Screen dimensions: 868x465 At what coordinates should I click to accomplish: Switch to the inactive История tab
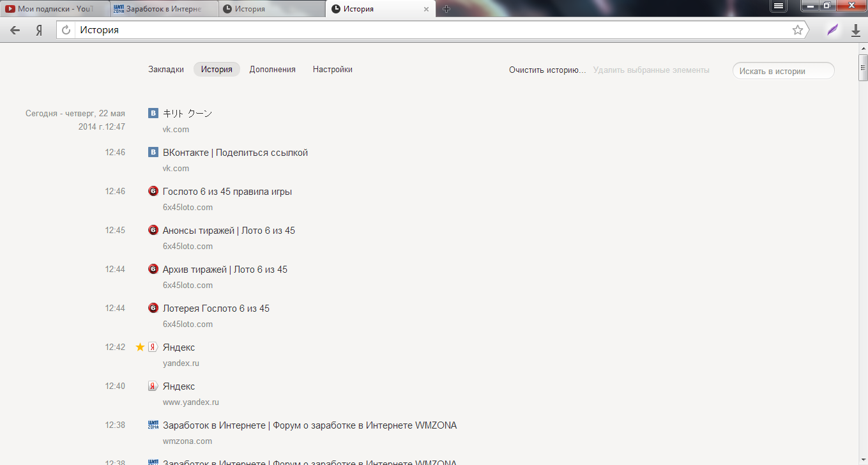[x=271, y=9]
